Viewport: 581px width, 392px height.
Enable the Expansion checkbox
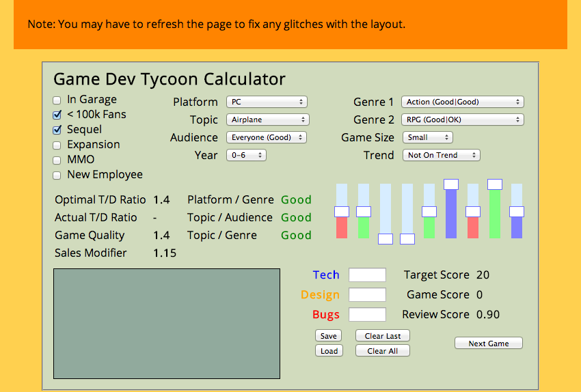tap(57, 145)
